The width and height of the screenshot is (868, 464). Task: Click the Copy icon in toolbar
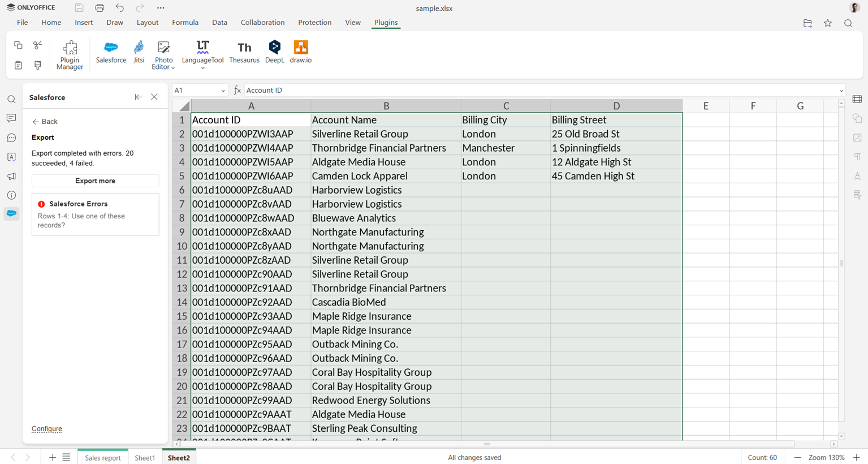tap(18, 45)
